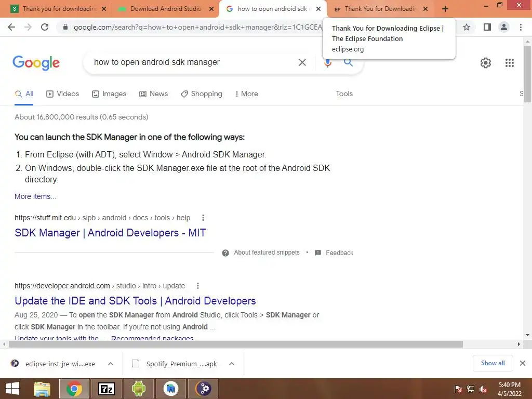Viewport: 532px width, 399px height.
Task: Expand options for eclipse-inst-jre download
Action: [x=111, y=364]
